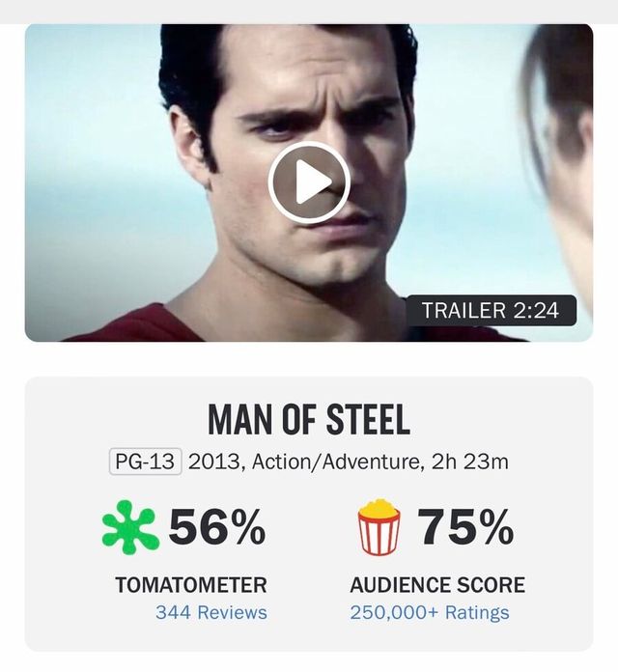
Task: Click the red suit in the trailer thumbnail
Action: [135, 324]
